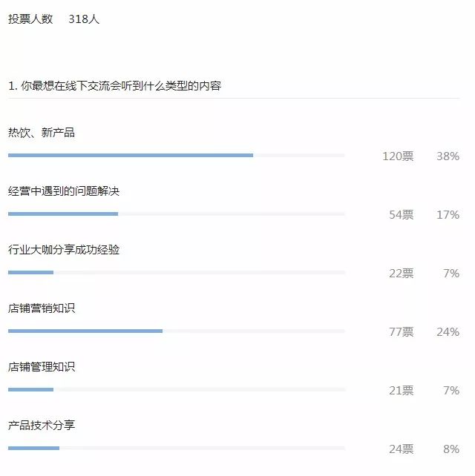Click the 8% percentage value

tap(451, 449)
